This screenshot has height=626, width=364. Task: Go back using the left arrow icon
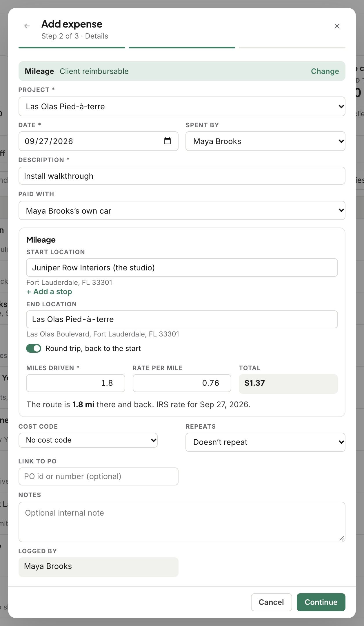tap(27, 26)
